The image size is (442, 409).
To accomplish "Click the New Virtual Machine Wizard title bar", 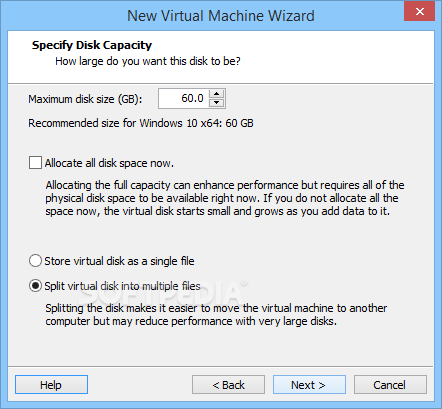I will [x=221, y=16].
